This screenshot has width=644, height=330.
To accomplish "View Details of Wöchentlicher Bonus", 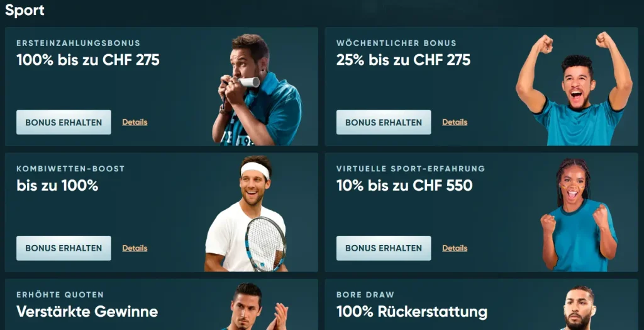I will (x=455, y=122).
